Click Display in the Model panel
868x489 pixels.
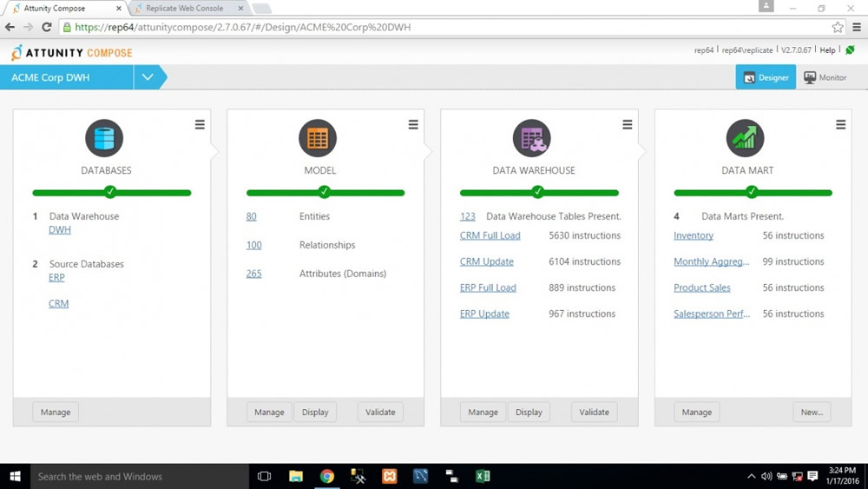(x=315, y=412)
